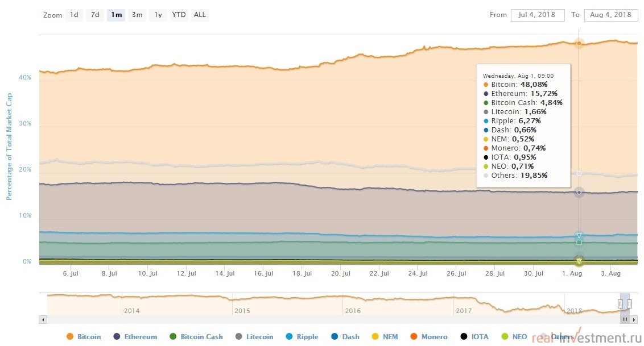The width and height of the screenshot is (644, 346).
Task: Toggle NEM series in legend
Action: 385,336
